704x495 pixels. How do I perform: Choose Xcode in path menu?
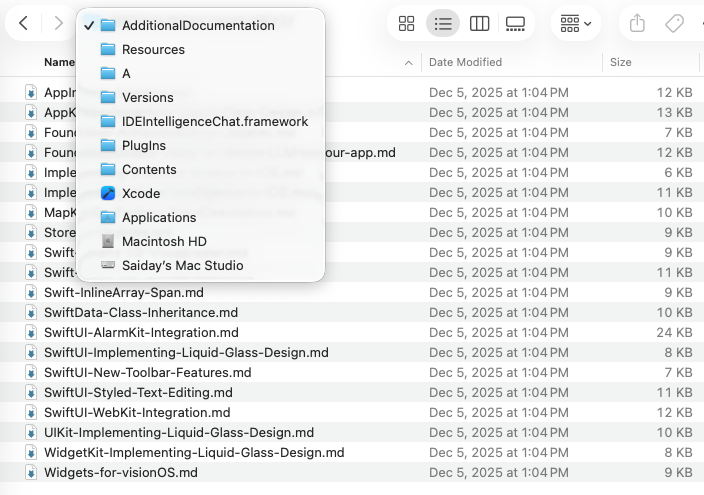click(x=201, y=193)
